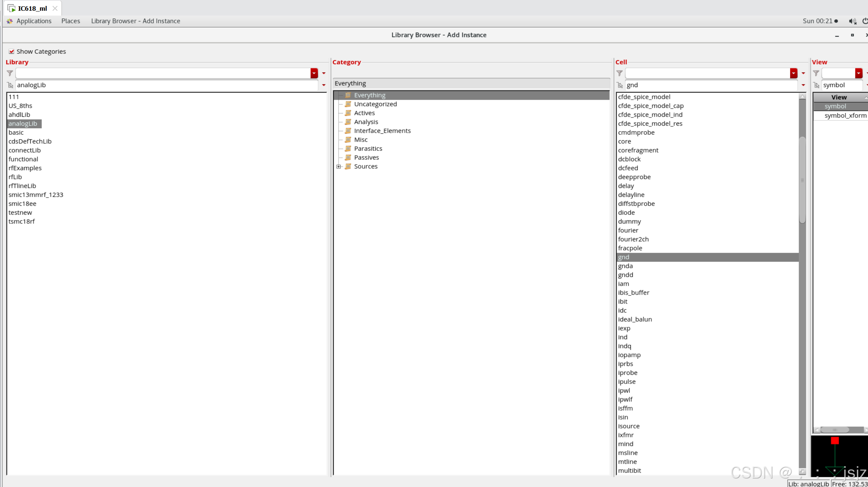This screenshot has width=868, height=487.
Task: Open the analogLib library name dropdown arrow
Action: pyautogui.click(x=324, y=85)
